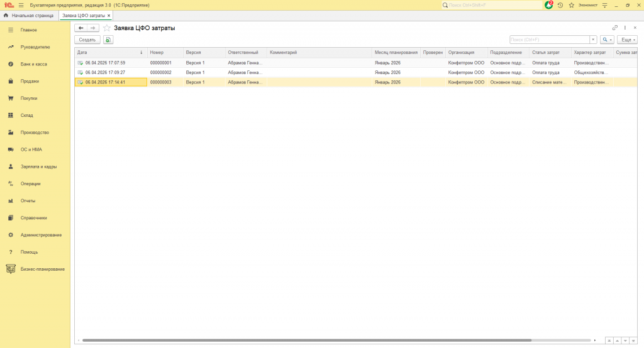The height and width of the screenshot is (348, 644).
Task: Click the Справочники book icon
Action: [11, 218]
